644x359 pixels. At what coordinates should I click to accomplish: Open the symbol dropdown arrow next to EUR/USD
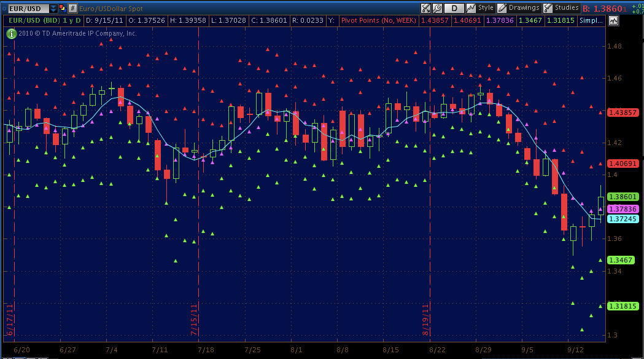click(53, 8)
